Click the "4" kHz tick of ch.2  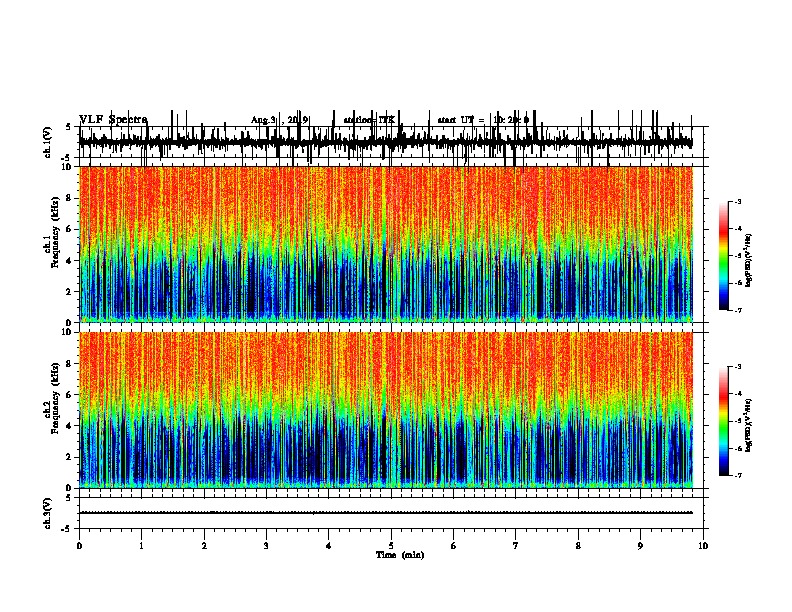(69, 426)
